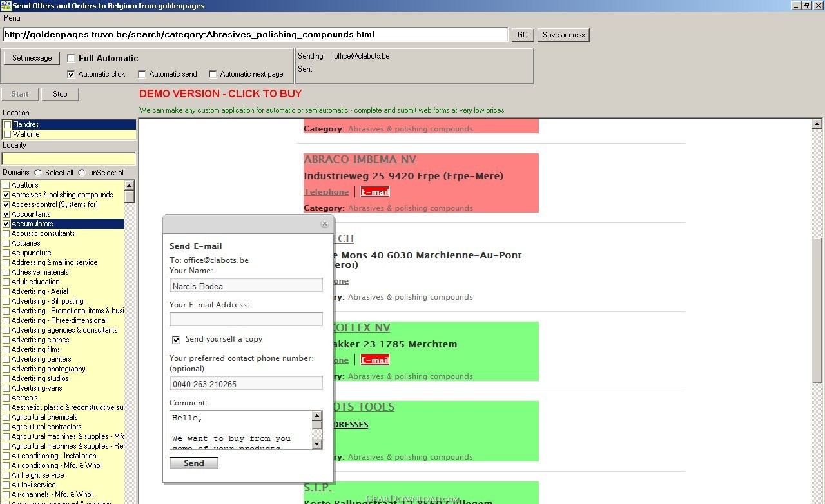Click the Stop button

[60, 94]
